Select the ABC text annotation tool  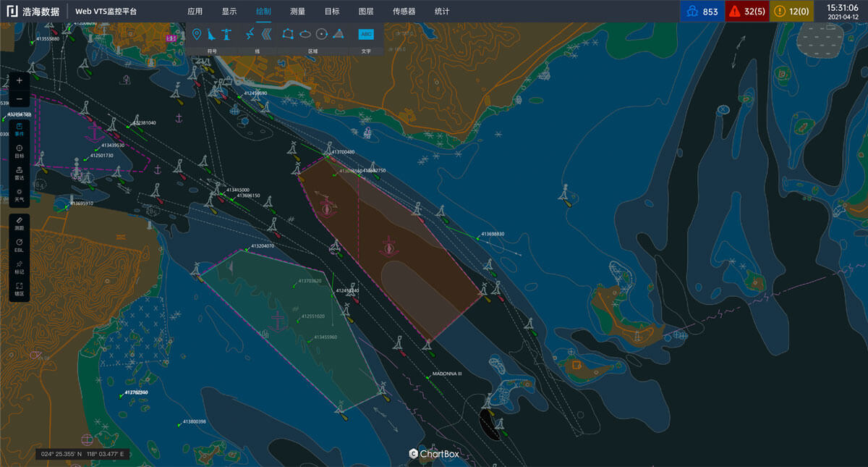366,34
